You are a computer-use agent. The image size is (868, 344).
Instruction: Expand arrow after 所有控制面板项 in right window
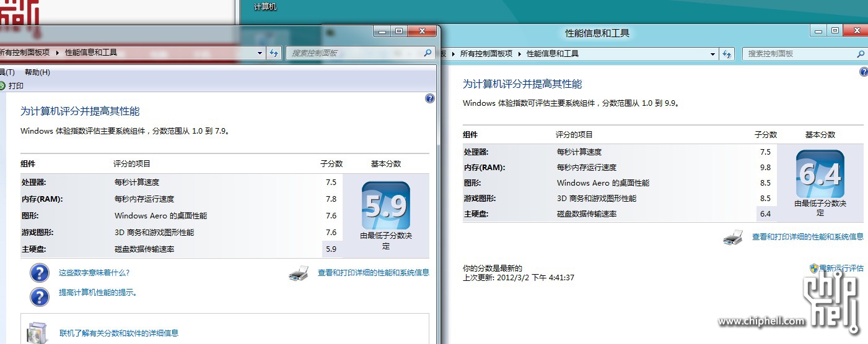(x=519, y=54)
